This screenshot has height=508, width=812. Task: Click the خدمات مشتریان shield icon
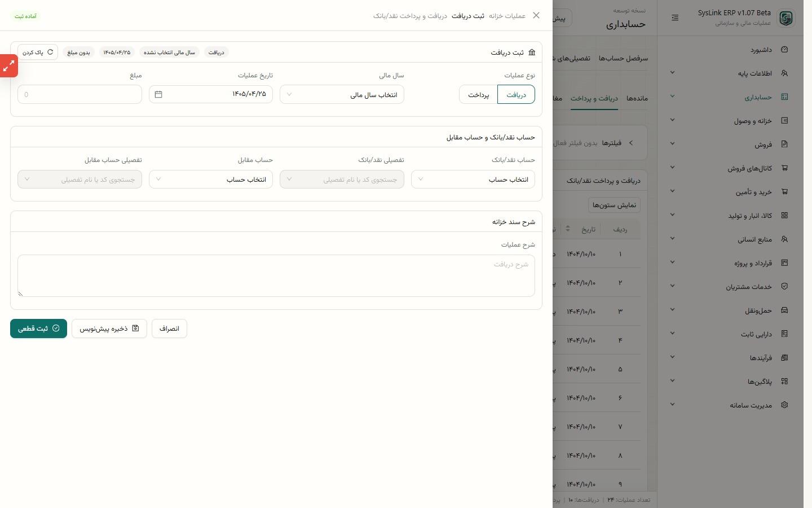(x=784, y=287)
